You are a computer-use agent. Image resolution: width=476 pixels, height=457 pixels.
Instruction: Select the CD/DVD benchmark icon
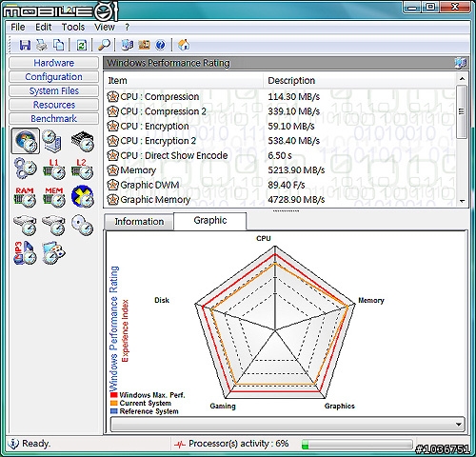(82, 225)
